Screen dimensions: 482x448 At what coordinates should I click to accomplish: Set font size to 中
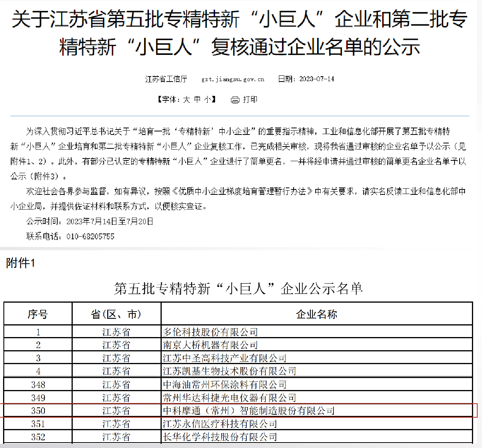click(197, 100)
